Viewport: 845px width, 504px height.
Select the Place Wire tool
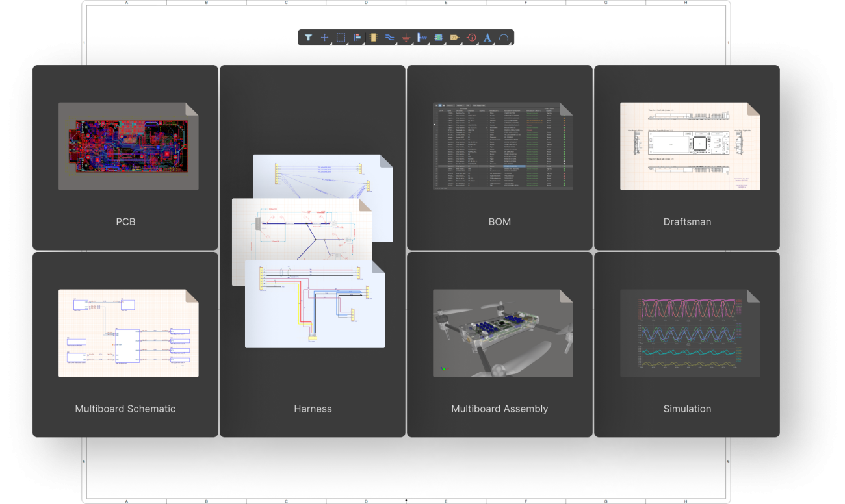[389, 38]
